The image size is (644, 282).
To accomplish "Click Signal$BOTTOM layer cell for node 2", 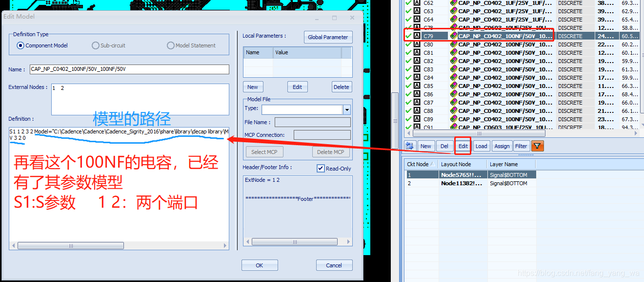I will [x=511, y=183].
